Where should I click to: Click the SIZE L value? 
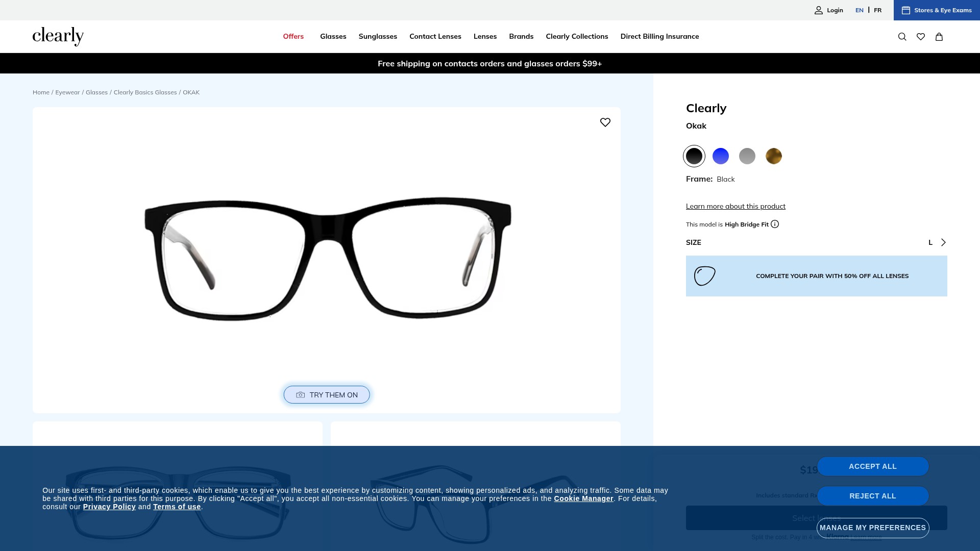(x=930, y=242)
